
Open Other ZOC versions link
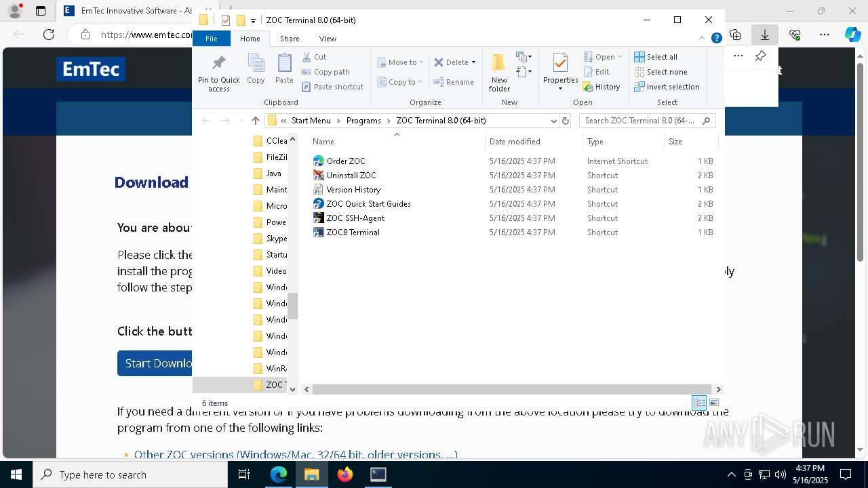(x=296, y=454)
